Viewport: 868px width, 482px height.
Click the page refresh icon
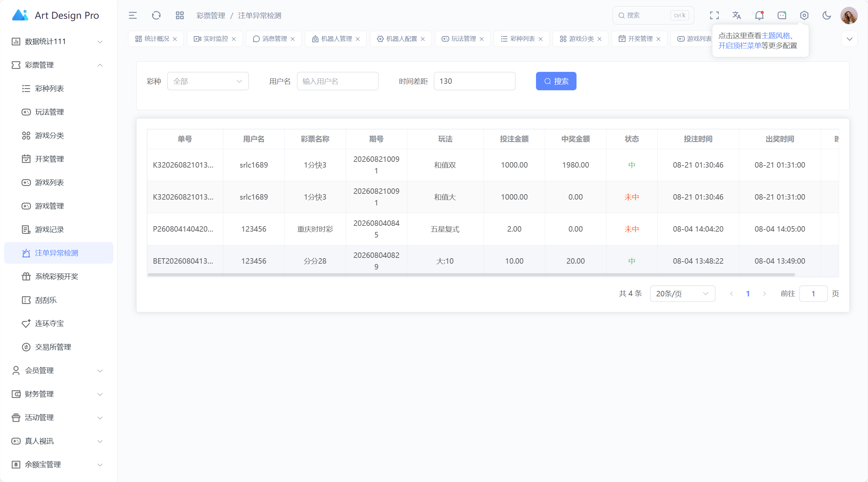(x=156, y=15)
